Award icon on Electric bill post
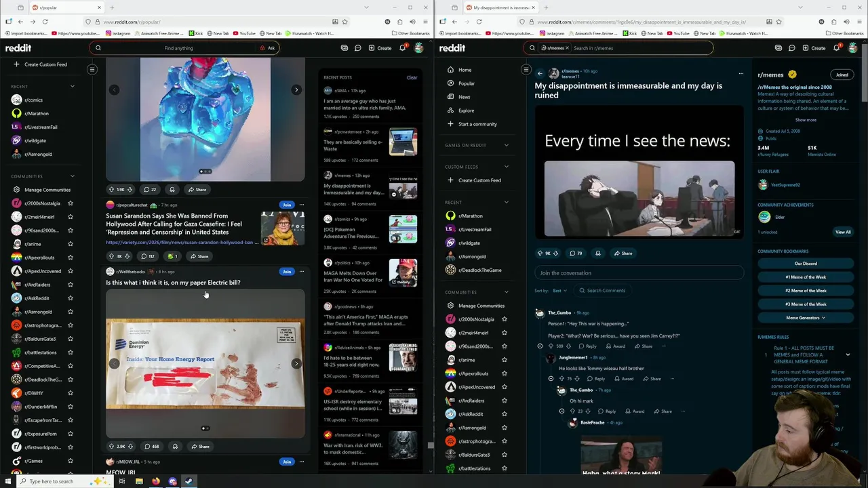The width and height of the screenshot is (868, 488). (175, 447)
